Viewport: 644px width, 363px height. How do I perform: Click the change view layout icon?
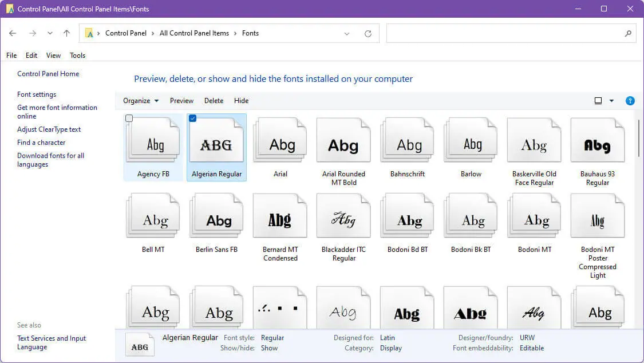(598, 101)
